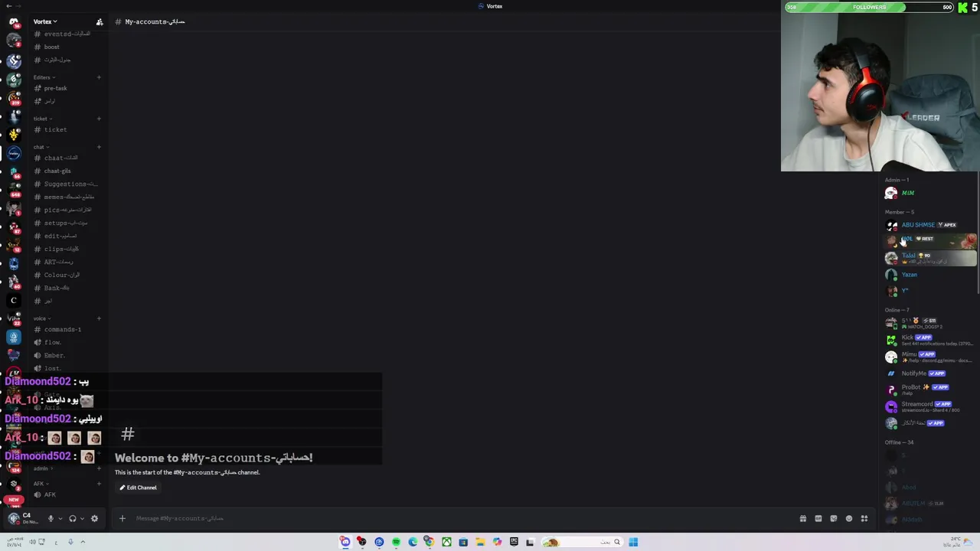Viewport: 980px width, 551px height.
Task: Open headphone output options arrow
Action: click(82, 518)
